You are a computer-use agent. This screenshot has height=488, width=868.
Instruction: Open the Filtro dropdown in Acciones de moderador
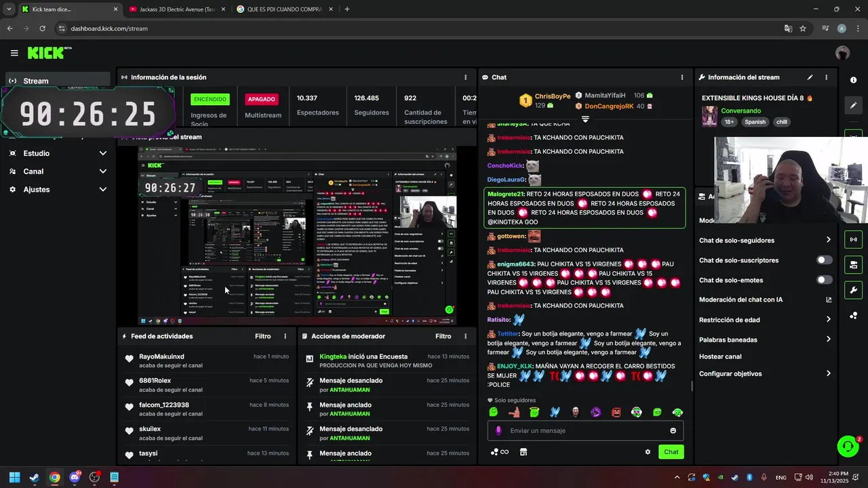443,336
